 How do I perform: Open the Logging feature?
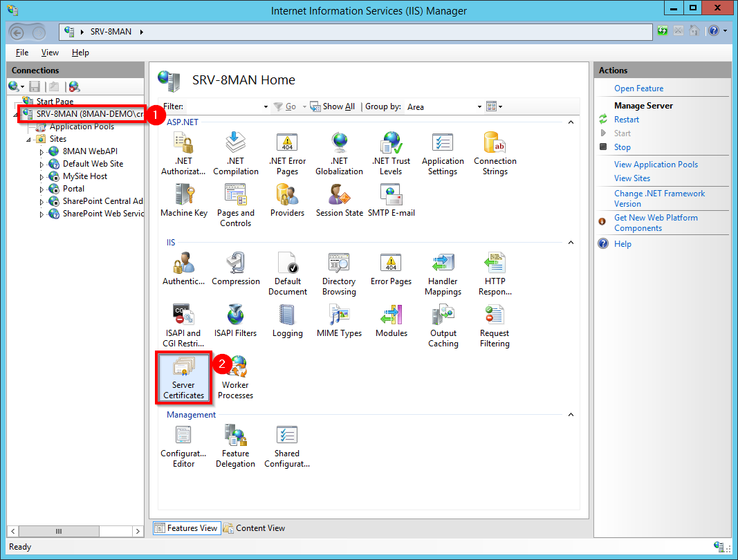click(287, 321)
